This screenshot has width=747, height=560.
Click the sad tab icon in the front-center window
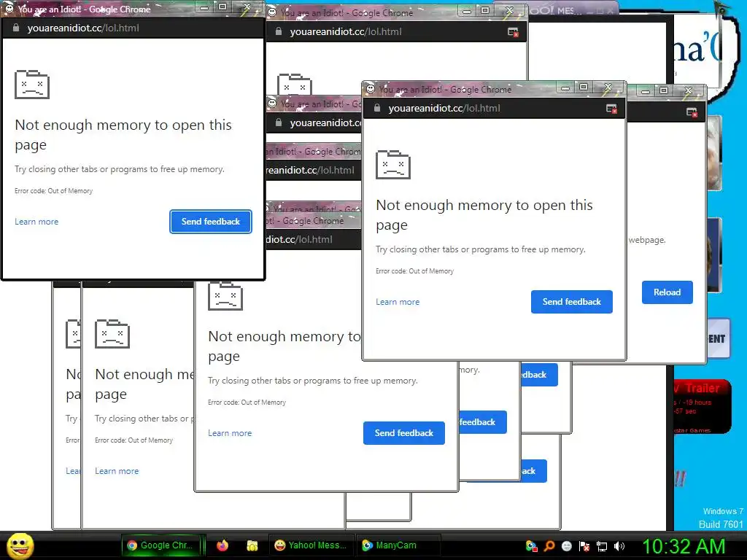click(x=393, y=165)
